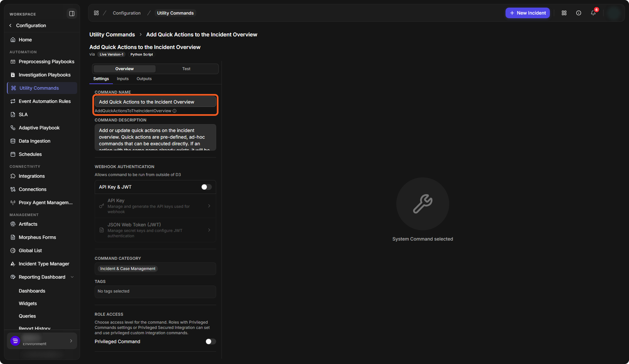Open notifications bell icon
Viewport: 629px width, 364px height.
[593, 13]
